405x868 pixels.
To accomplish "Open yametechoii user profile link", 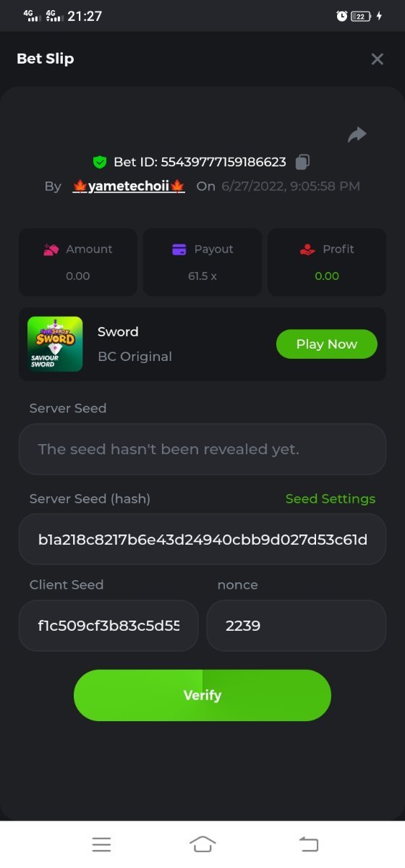I will [x=129, y=186].
